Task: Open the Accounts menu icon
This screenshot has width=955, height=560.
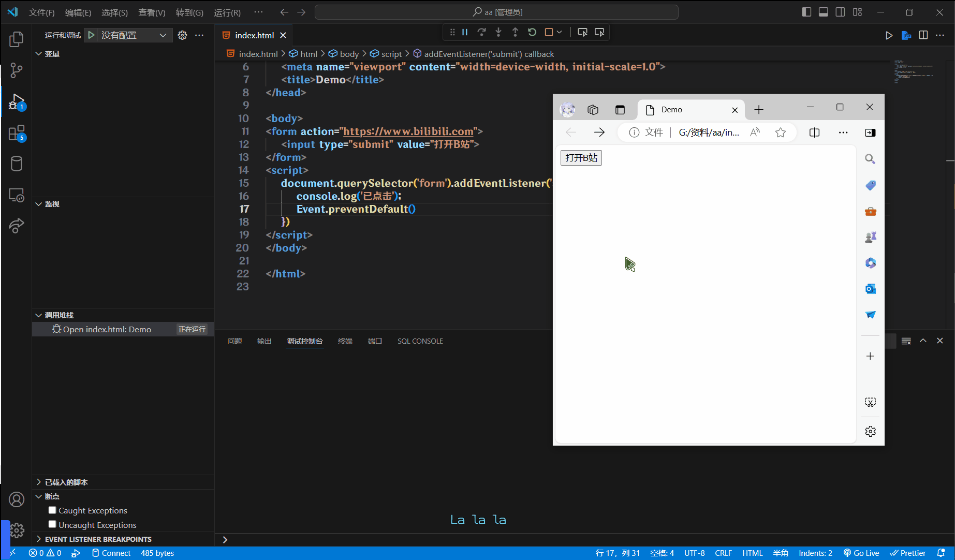Action: (x=17, y=499)
